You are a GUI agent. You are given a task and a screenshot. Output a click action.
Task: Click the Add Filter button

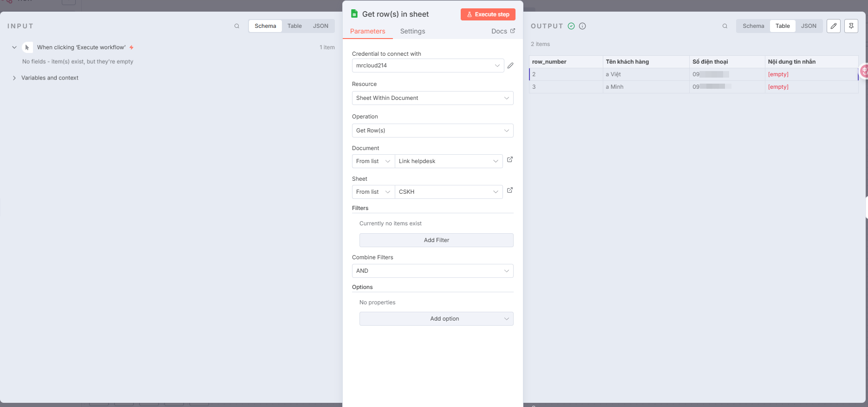click(x=436, y=240)
